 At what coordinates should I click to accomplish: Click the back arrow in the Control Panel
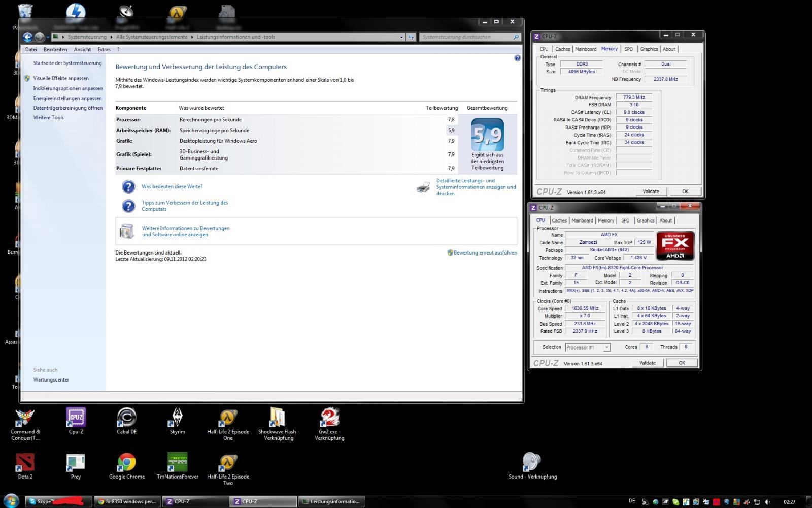pyautogui.click(x=27, y=37)
